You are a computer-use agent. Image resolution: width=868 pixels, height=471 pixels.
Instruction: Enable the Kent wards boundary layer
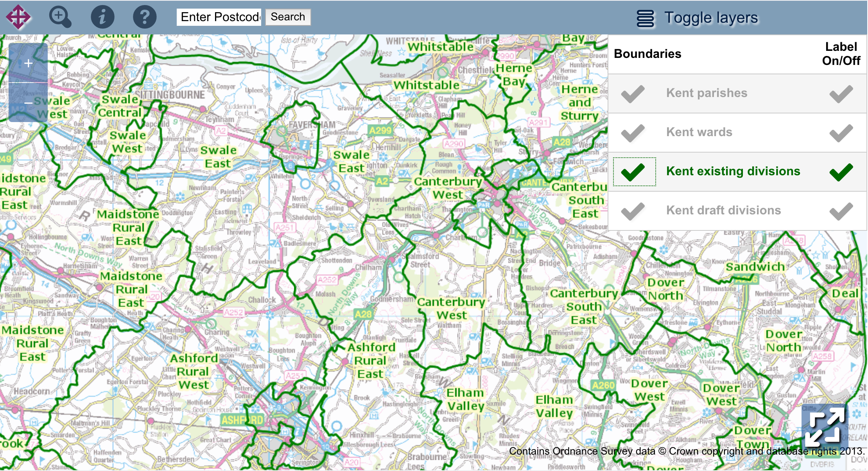click(633, 133)
